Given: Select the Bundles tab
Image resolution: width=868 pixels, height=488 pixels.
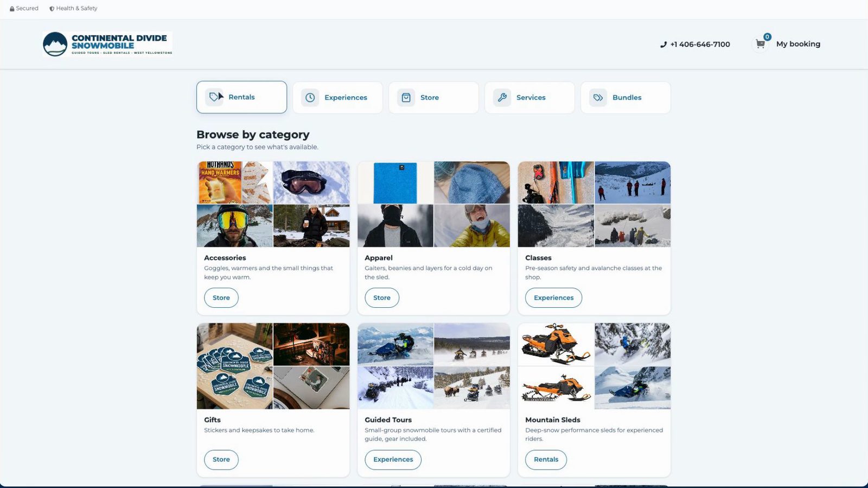Looking at the screenshot, I should point(626,98).
